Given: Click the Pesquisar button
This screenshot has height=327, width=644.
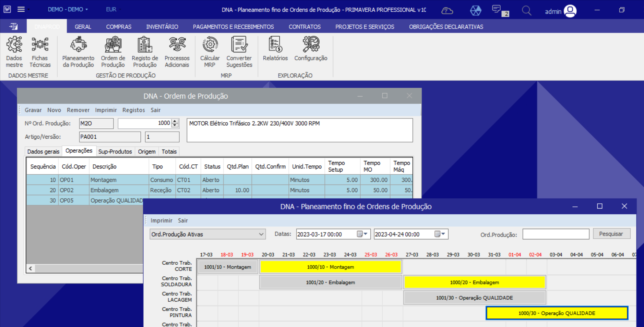Looking at the screenshot, I should click(x=611, y=234).
